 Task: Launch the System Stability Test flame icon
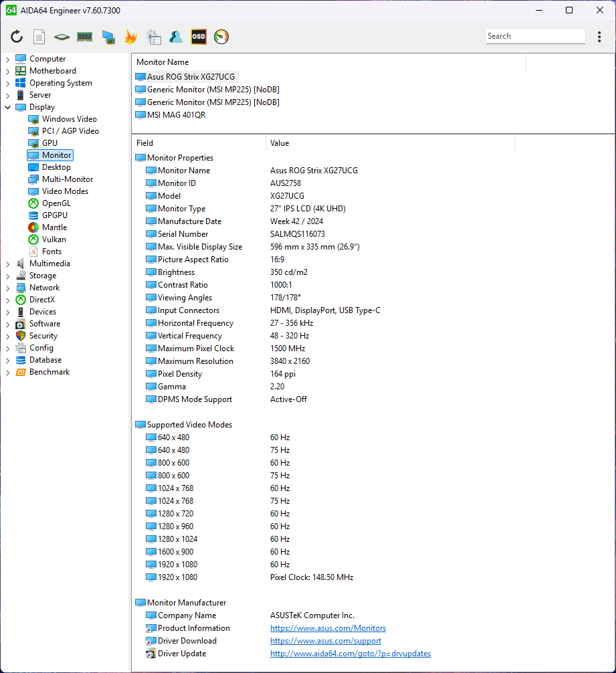point(131,37)
